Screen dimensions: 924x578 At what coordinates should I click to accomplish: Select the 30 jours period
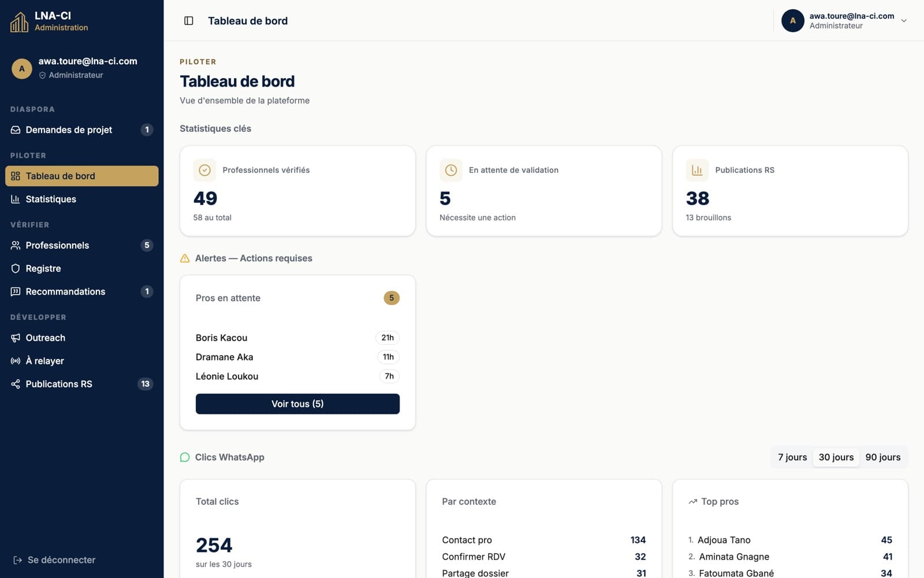(x=836, y=457)
